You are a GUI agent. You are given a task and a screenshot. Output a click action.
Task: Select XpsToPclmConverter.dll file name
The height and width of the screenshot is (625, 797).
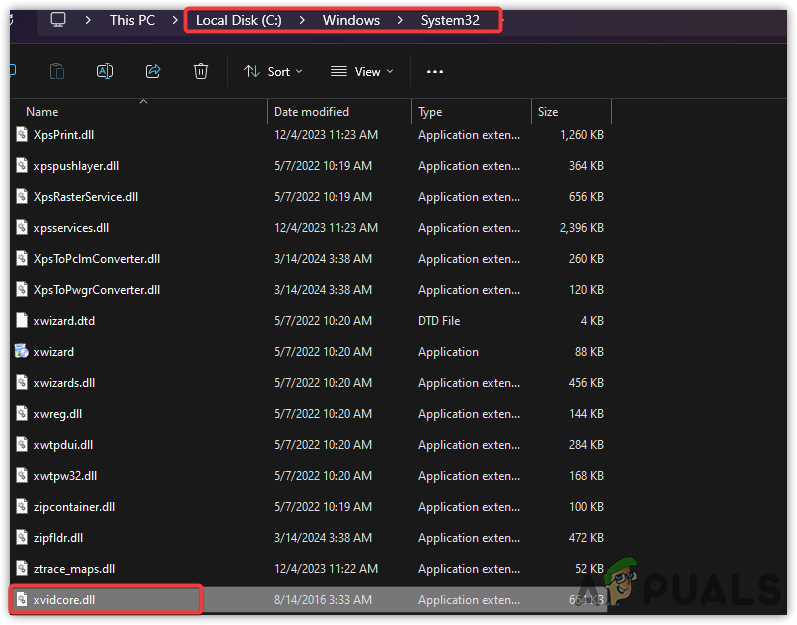97,259
